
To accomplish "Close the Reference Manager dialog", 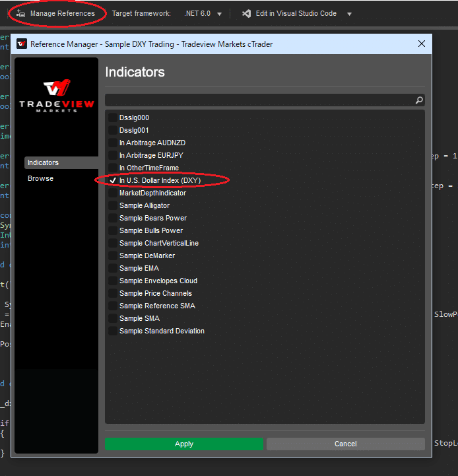I will coord(422,44).
